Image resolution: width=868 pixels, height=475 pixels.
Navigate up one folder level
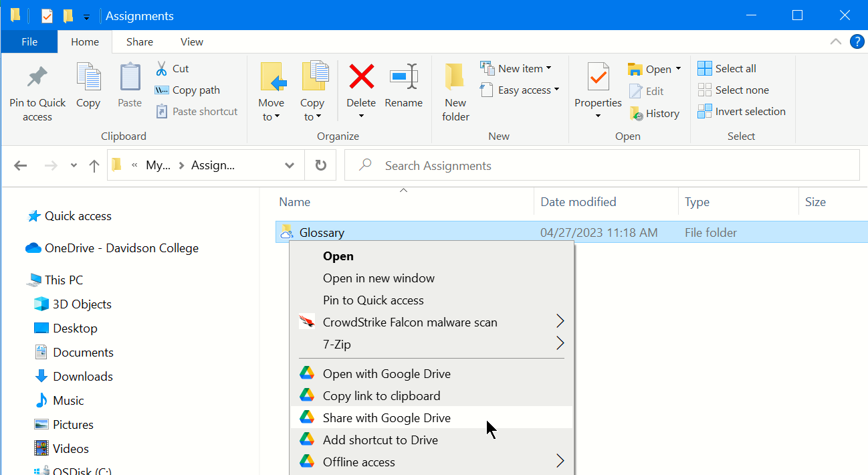94,166
